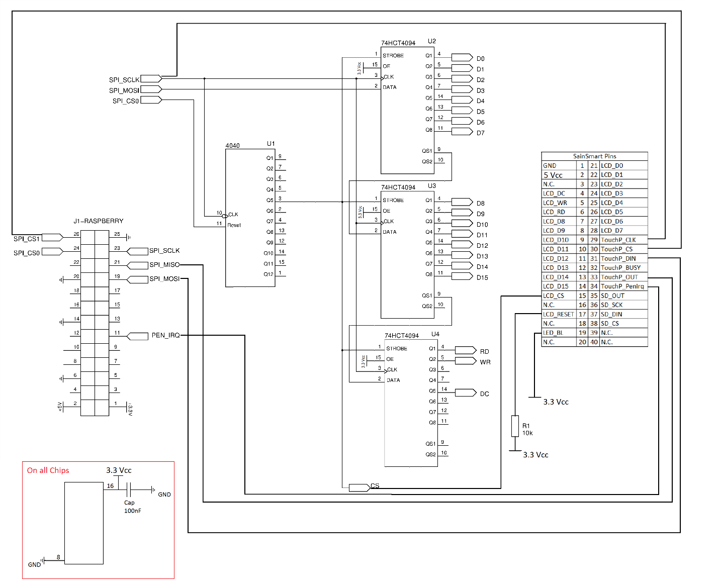
Task: Select the TouchP_Penirq table cell
Action: pos(623,286)
